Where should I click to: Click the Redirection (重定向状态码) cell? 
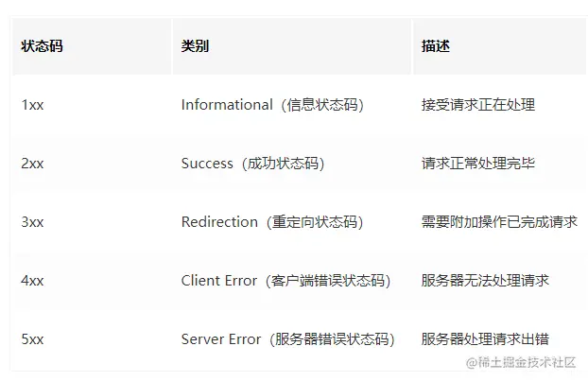click(x=272, y=221)
